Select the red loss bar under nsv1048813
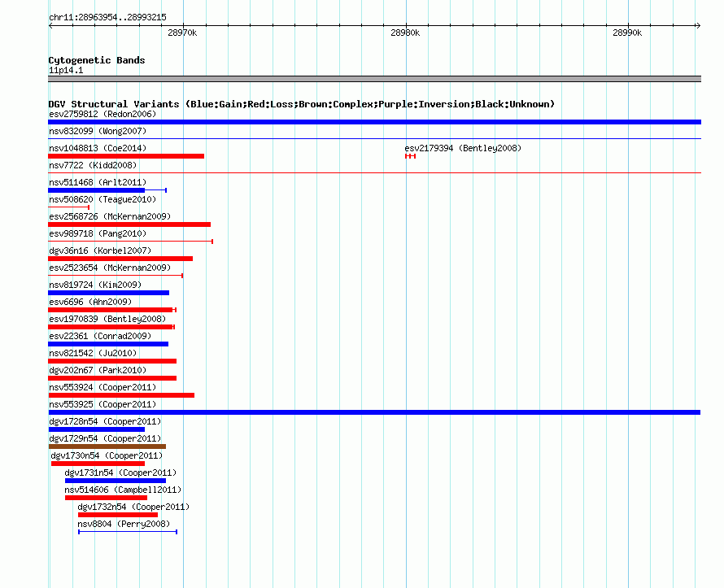The width and height of the screenshot is (724, 588). click(x=126, y=156)
